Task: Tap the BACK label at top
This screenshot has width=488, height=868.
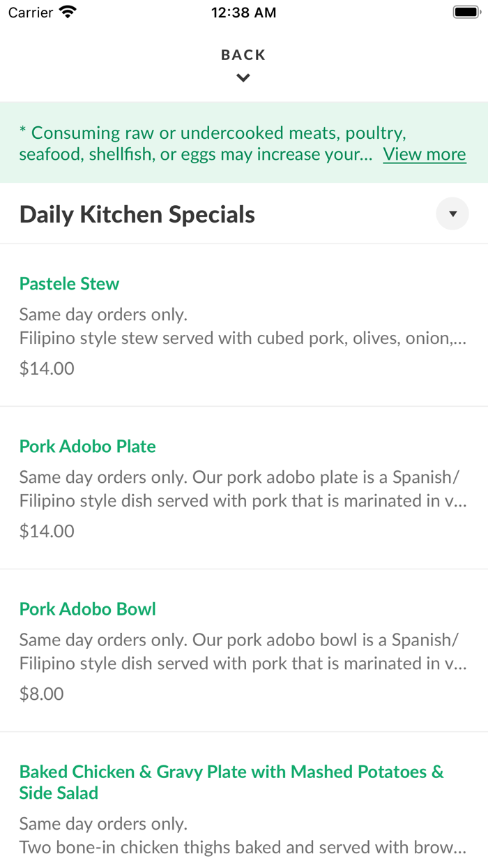Action: coord(243,55)
